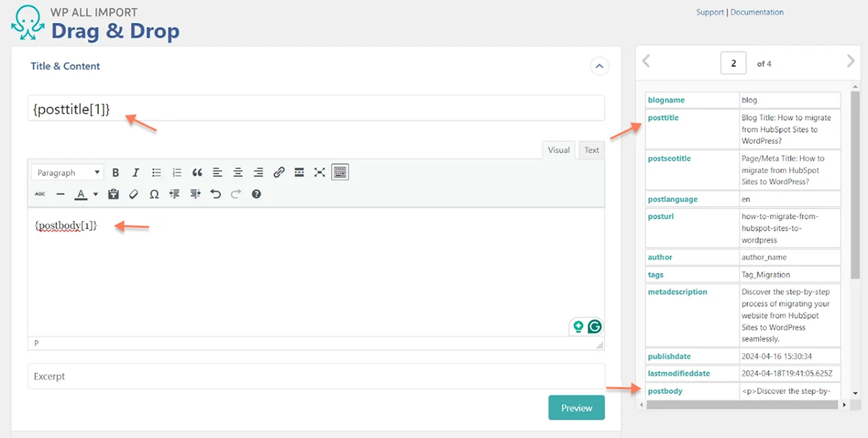This screenshot has height=438, width=868.
Task: Click the Paste as text icon
Action: [x=113, y=194]
